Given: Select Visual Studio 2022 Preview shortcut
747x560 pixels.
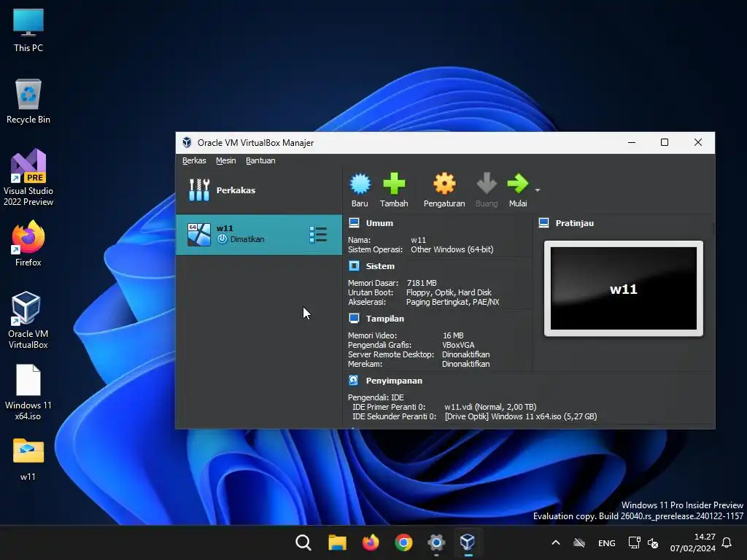Looking at the screenshot, I should tap(28, 178).
